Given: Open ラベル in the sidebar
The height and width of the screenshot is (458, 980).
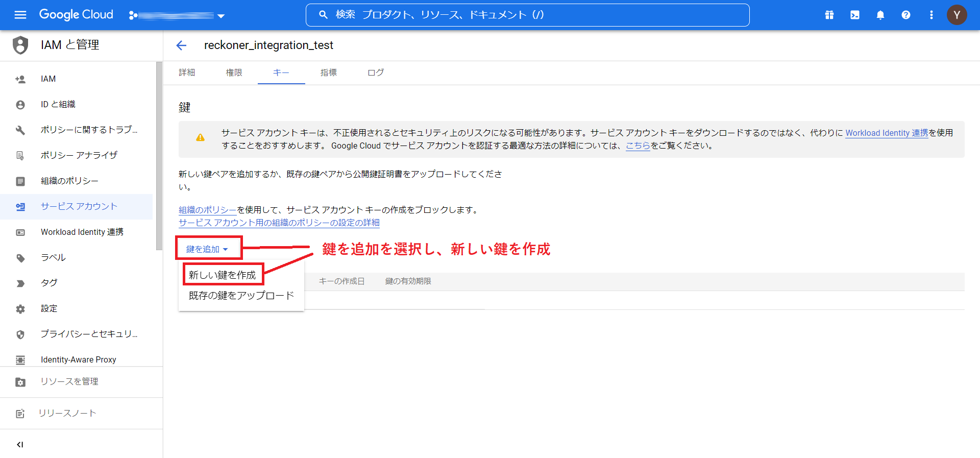Looking at the screenshot, I should [77, 258].
